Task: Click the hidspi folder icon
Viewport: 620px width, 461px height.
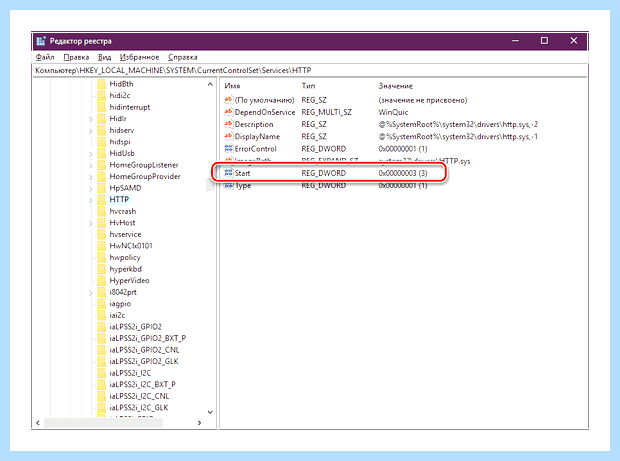Action: click(x=102, y=142)
